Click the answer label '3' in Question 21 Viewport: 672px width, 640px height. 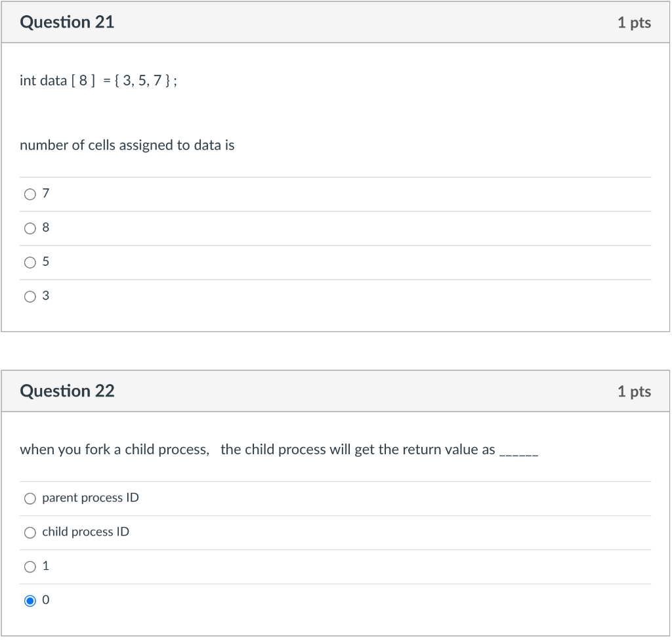pyautogui.click(x=46, y=296)
